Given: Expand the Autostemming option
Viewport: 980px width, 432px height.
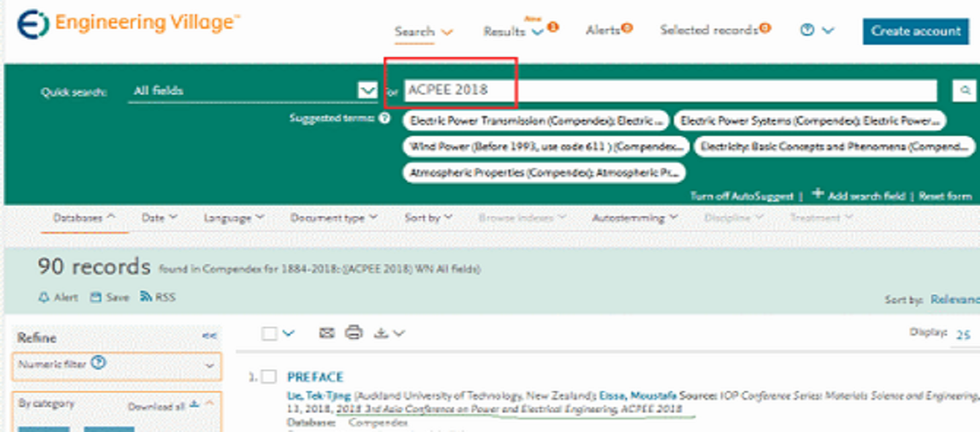Looking at the screenshot, I should click(x=634, y=218).
